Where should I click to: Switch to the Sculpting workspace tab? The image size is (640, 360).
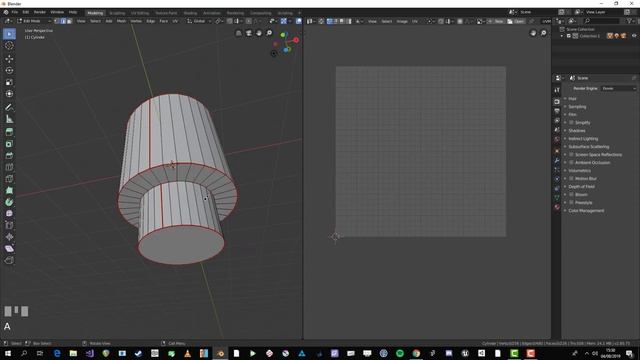click(117, 13)
